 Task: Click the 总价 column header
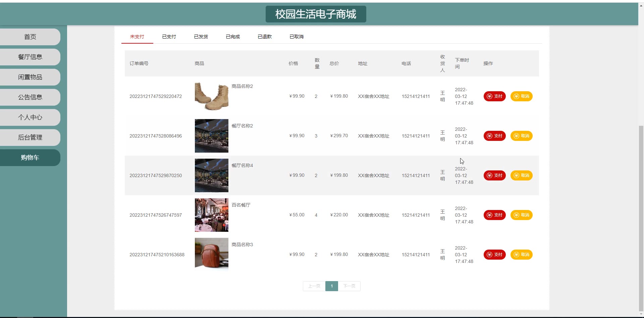point(334,63)
